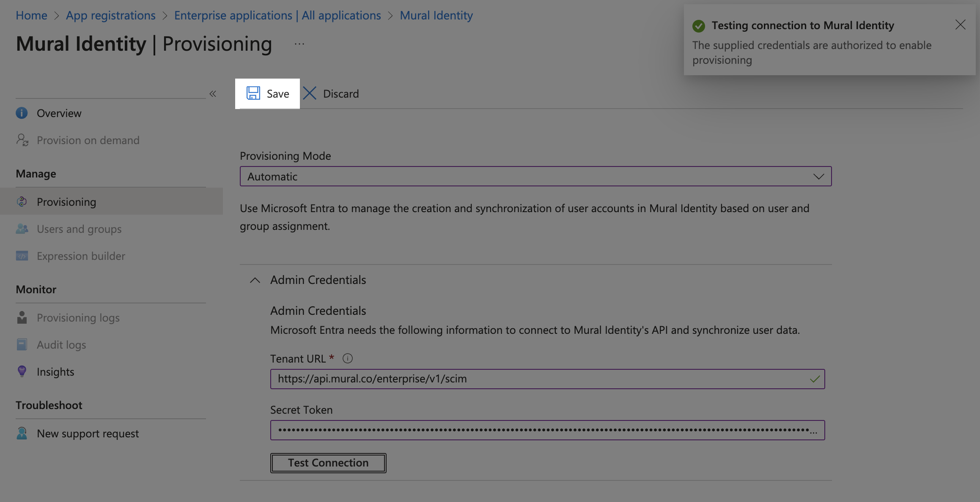Click the Provisioning sync icon

(x=22, y=202)
